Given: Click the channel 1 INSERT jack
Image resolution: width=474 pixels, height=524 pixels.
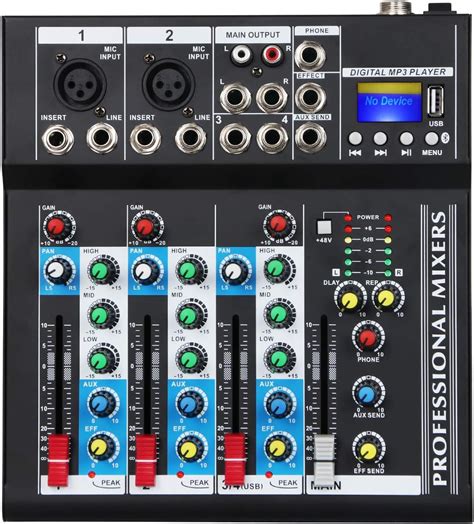Looking at the screenshot, I should 57,139.
